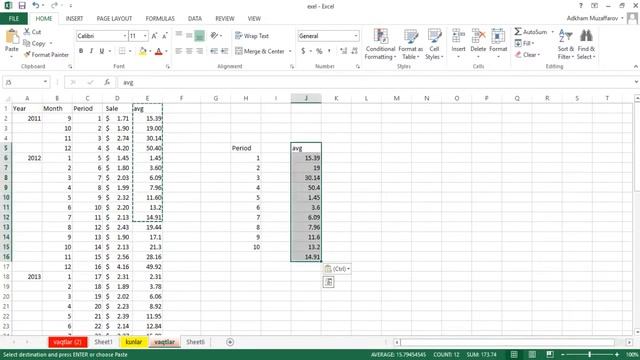Select column J header
The image size is (640, 360).
306,98
